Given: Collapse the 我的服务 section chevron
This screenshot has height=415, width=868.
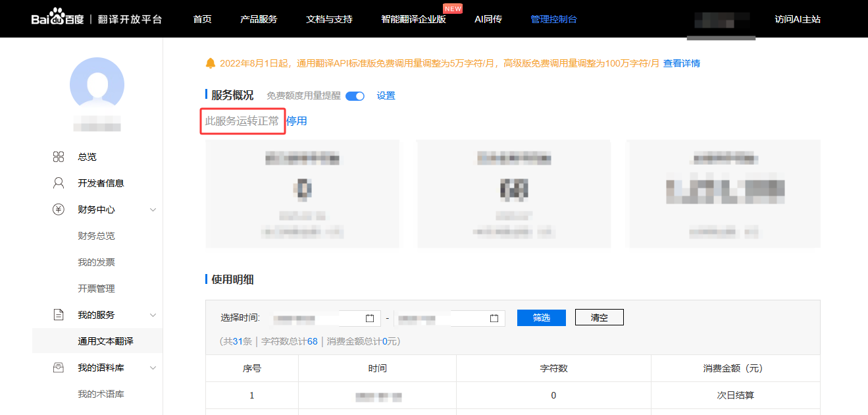Looking at the screenshot, I should tap(153, 315).
